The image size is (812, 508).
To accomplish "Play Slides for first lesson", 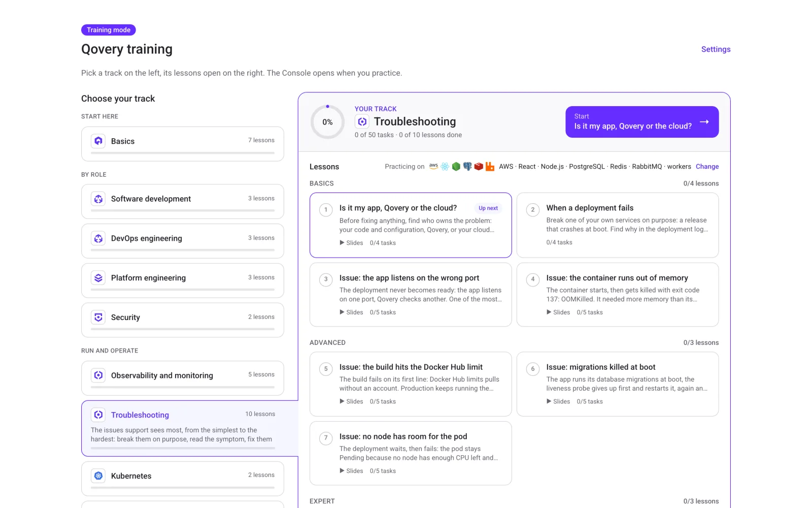I will click(x=351, y=243).
